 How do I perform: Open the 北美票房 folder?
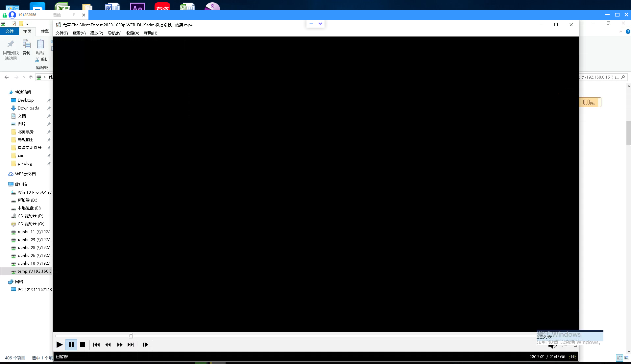(x=26, y=132)
